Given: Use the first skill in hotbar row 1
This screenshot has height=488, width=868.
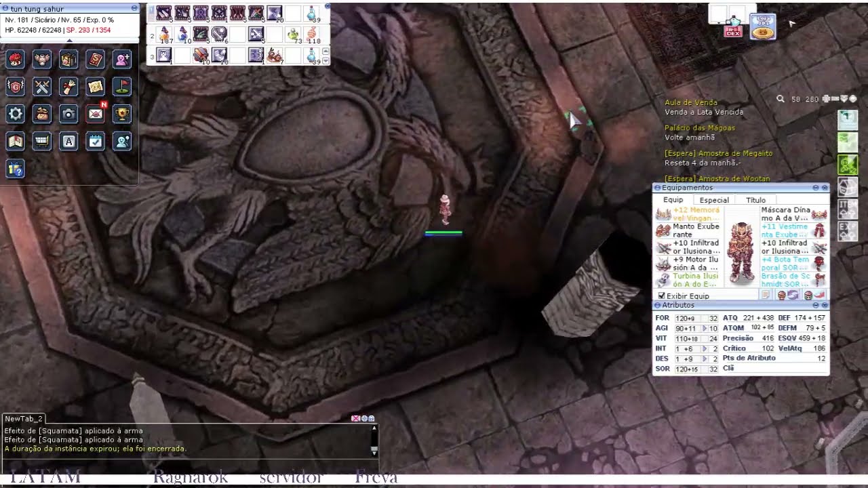Looking at the screenshot, I should [164, 14].
